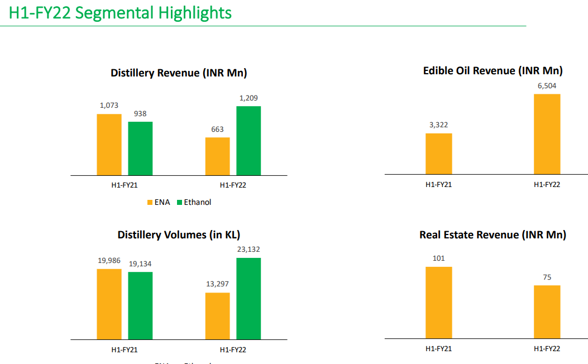Select the Distillery Revenue (INR Mn) chart title
The height and width of the screenshot is (364, 588).
tap(179, 73)
